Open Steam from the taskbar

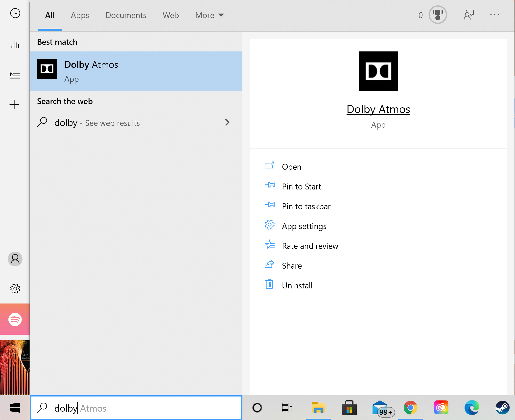502,408
